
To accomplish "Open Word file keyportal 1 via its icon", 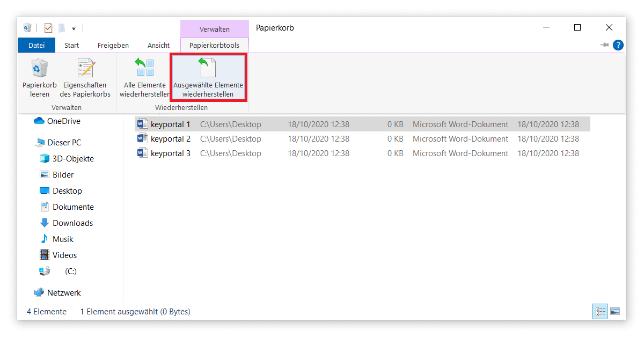I will click(x=142, y=124).
